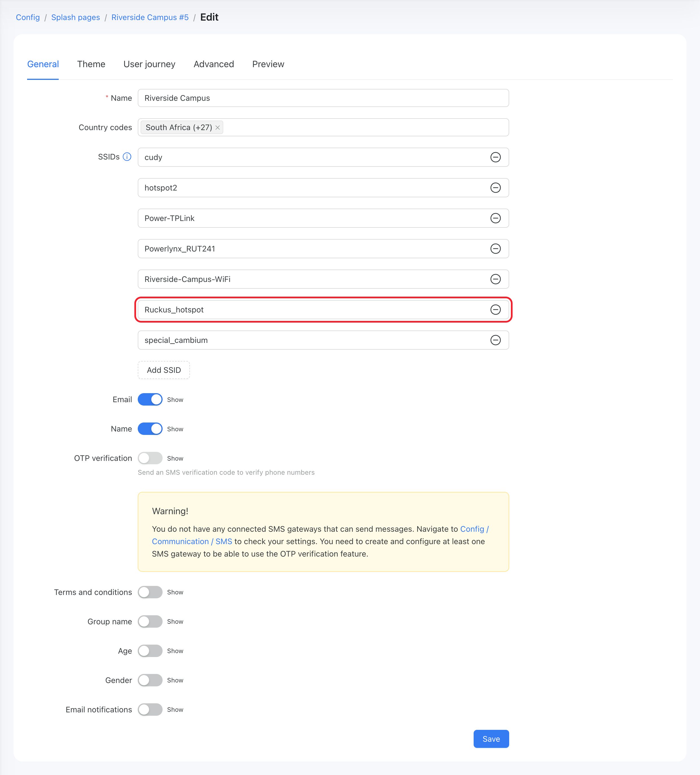Screen dimensions: 700x775
Task: Turn on the Age toggle
Action: point(150,651)
